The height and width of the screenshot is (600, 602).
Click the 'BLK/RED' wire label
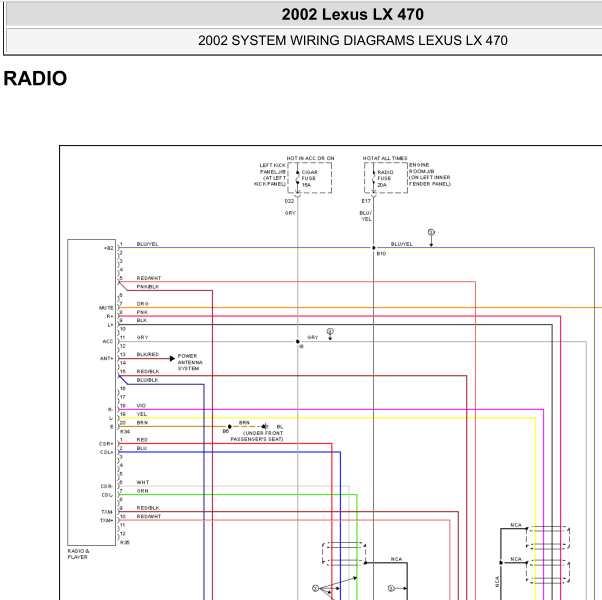(x=147, y=354)
